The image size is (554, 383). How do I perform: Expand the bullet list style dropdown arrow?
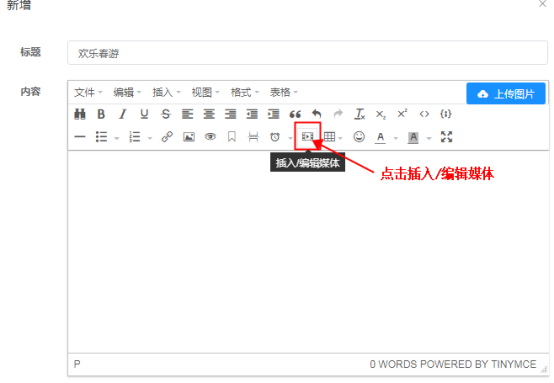(117, 139)
